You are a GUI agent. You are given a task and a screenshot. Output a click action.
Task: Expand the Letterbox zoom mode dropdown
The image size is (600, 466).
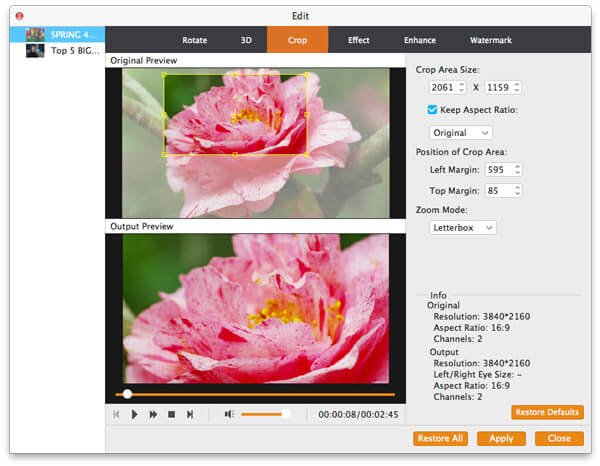coord(463,228)
